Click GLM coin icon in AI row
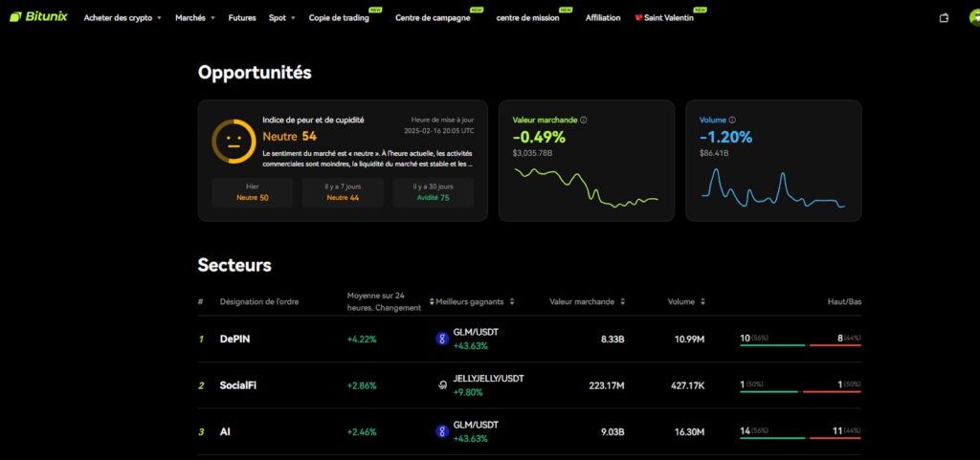 coord(442,431)
